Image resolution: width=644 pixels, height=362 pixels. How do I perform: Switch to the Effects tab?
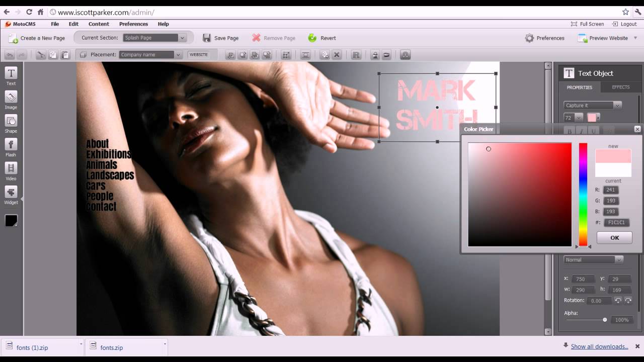pos(620,87)
